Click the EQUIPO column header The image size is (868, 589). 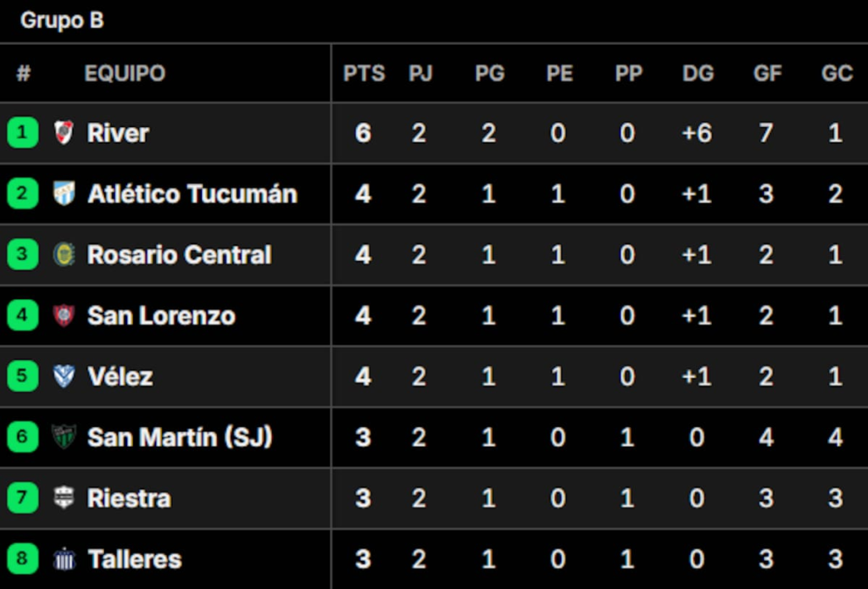coord(125,74)
